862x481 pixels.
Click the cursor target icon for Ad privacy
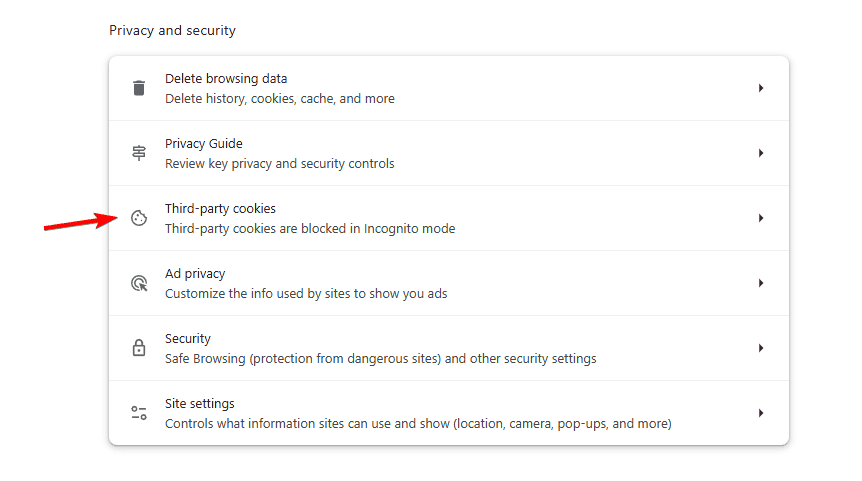point(139,283)
